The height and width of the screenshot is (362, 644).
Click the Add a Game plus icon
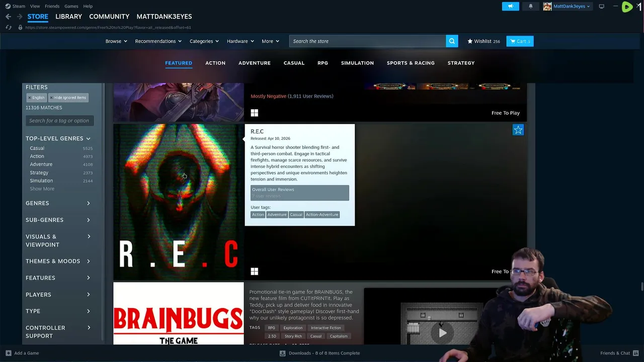pyautogui.click(x=8, y=353)
